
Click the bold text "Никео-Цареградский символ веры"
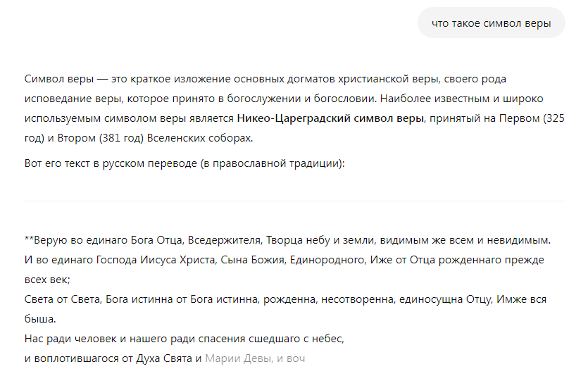click(330, 118)
